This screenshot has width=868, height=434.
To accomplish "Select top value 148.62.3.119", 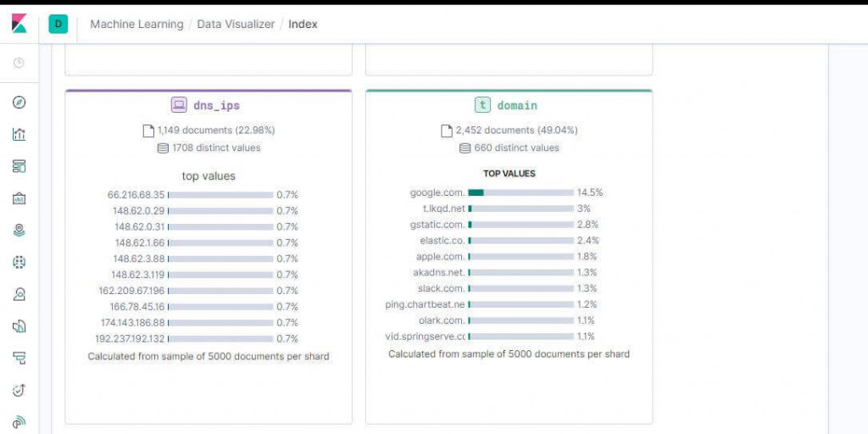I will tap(138, 275).
